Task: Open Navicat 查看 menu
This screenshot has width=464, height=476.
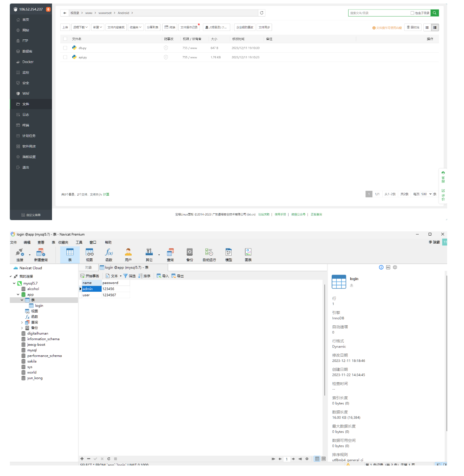Action: 41,243
